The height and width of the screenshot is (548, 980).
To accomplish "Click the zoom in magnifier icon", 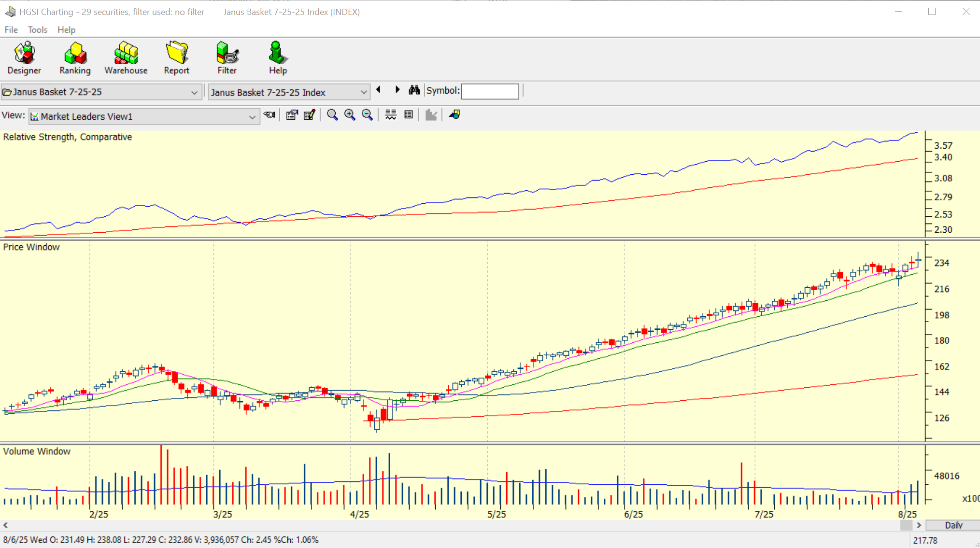I will (x=350, y=115).
